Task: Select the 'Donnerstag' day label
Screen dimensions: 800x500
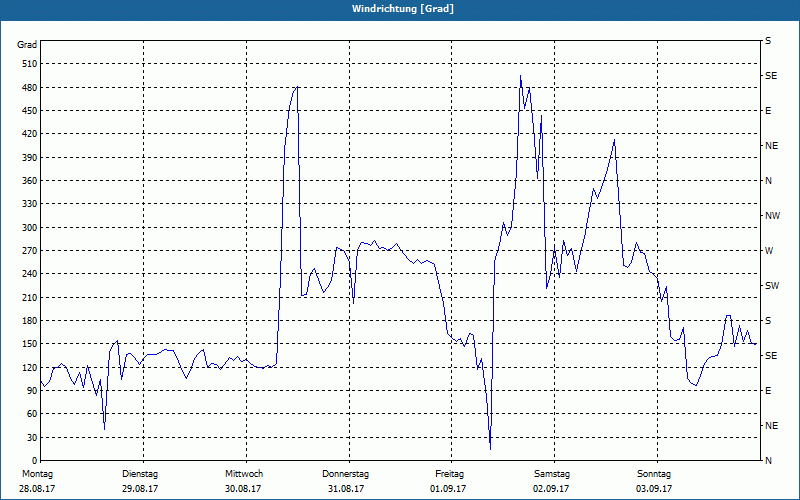Action: (345, 474)
